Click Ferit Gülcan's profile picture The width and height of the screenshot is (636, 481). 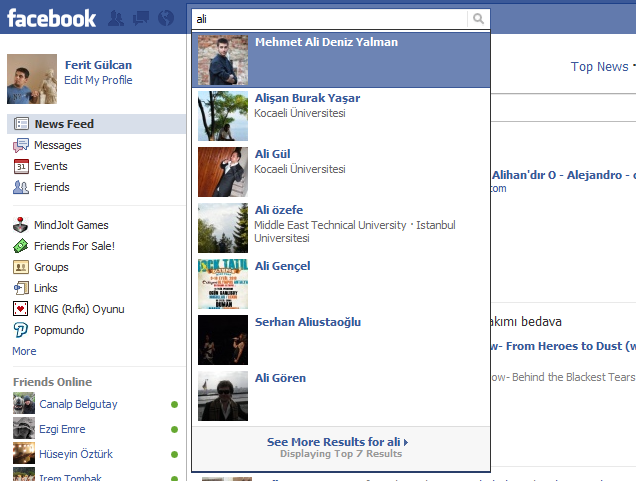pyautogui.click(x=32, y=79)
